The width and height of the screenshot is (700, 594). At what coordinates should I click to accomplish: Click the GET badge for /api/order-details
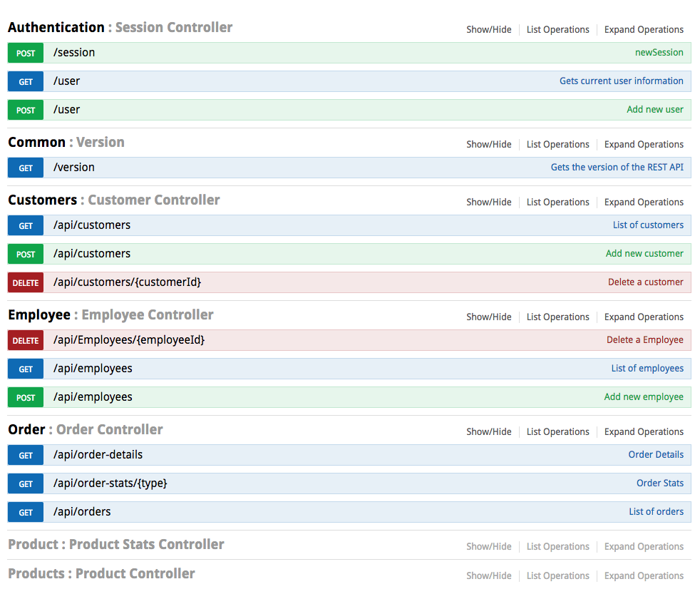point(26,455)
